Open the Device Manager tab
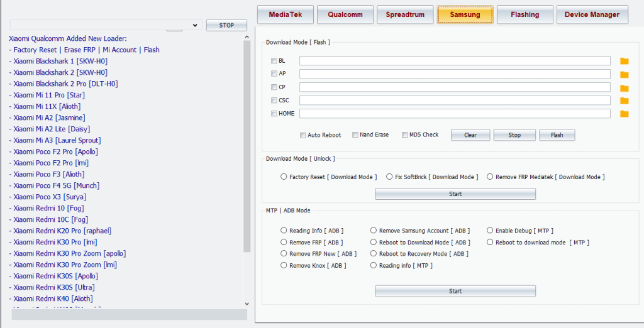 592,14
